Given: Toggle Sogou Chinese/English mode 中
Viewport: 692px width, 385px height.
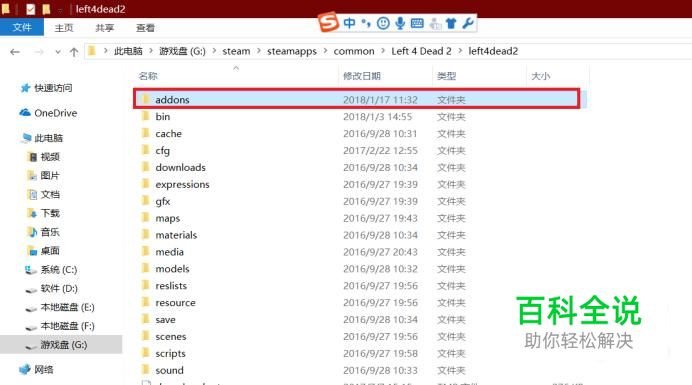Looking at the screenshot, I should 349,23.
